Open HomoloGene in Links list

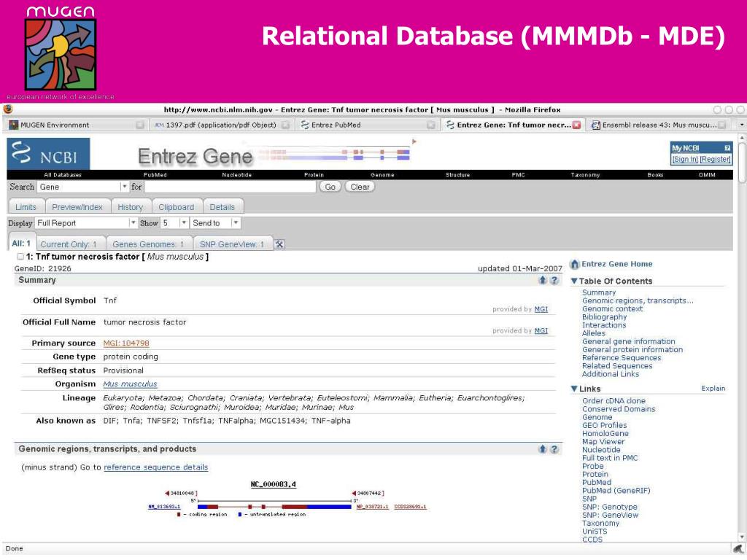coord(605,434)
